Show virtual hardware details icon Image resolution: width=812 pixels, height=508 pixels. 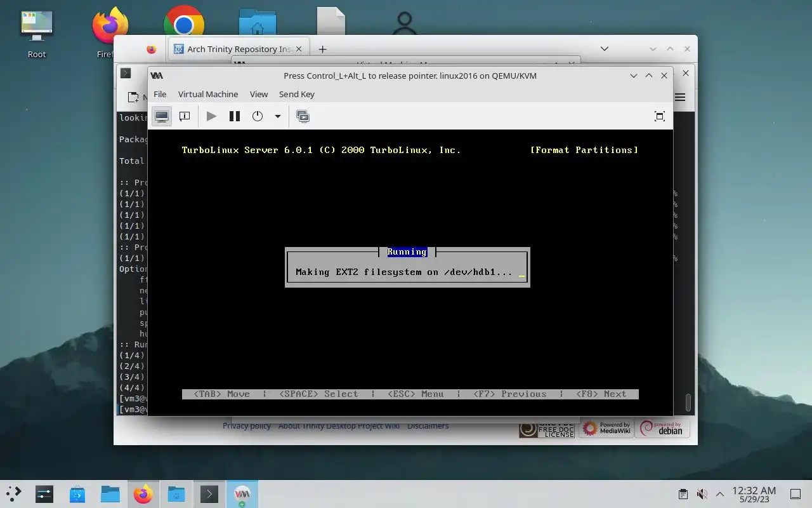pyautogui.click(x=185, y=116)
